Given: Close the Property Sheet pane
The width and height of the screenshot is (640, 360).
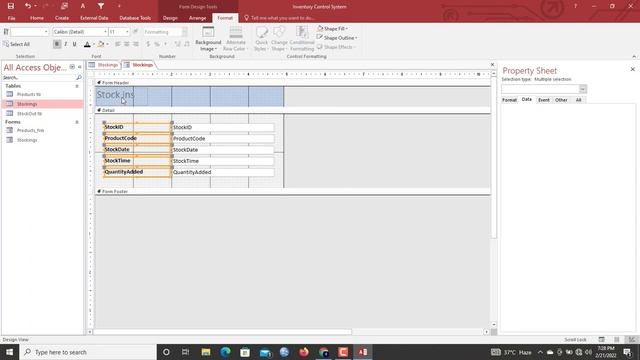Looking at the screenshot, I should coord(633,69).
